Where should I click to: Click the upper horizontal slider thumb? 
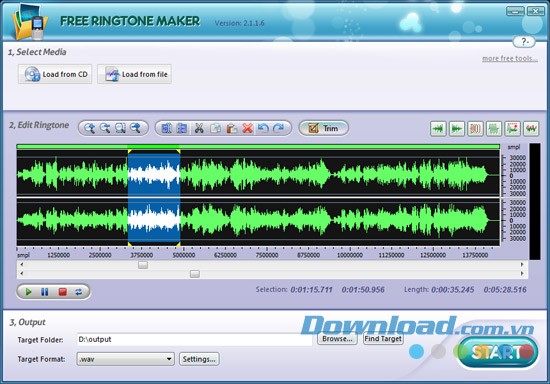(x=143, y=265)
